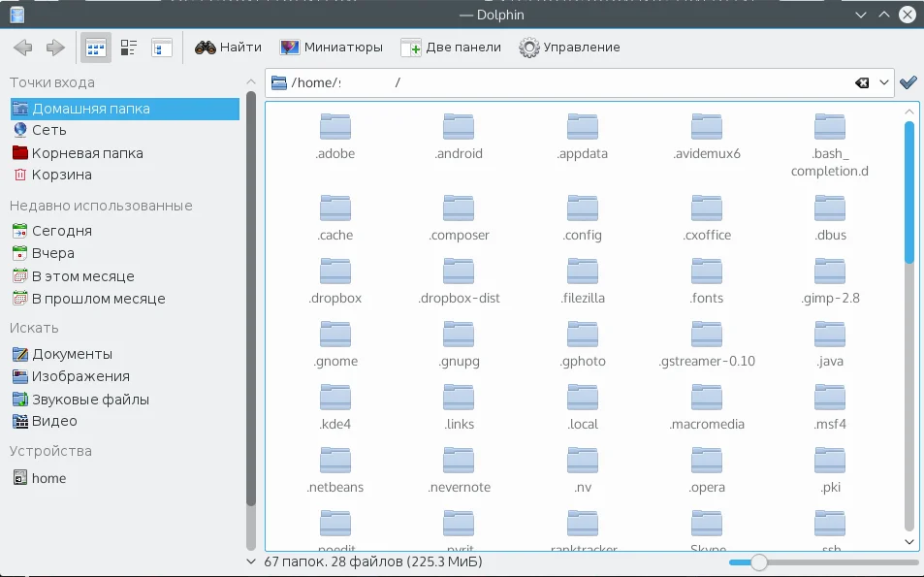
Task: Clear the location bar text
Action: coord(861,83)
